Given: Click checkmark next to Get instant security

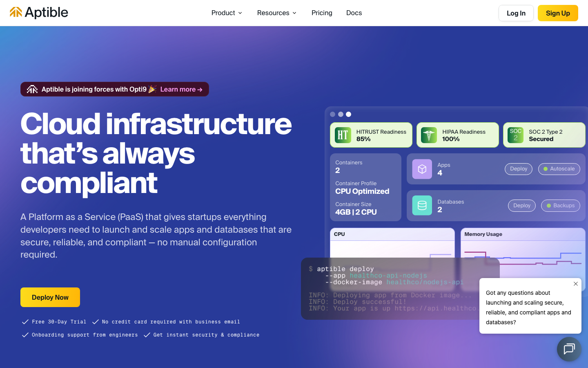Looking at the screenshot, I should (147, 335).
